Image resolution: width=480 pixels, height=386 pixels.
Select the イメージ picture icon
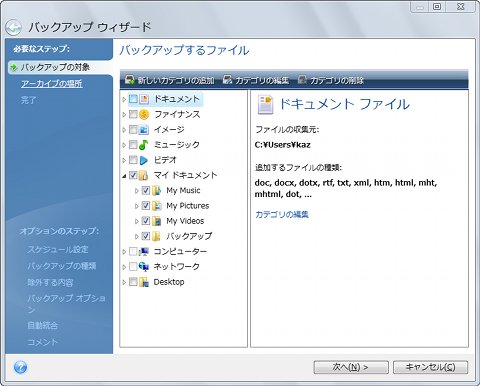[144, 129]
